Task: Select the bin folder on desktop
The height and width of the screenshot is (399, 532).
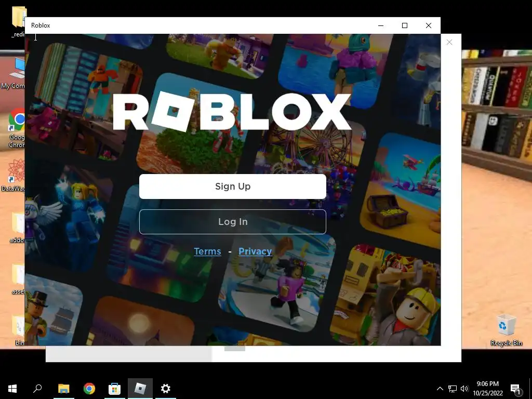Action: point(19,330)
